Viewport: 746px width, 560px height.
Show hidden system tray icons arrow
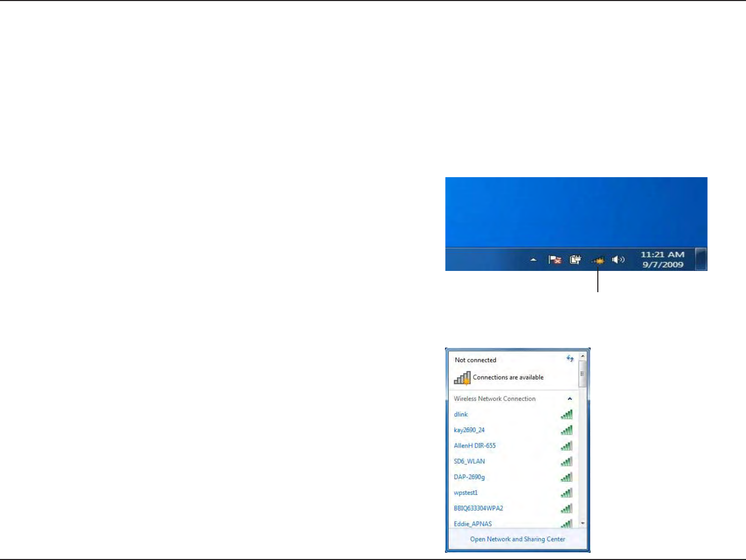[533, 260]
